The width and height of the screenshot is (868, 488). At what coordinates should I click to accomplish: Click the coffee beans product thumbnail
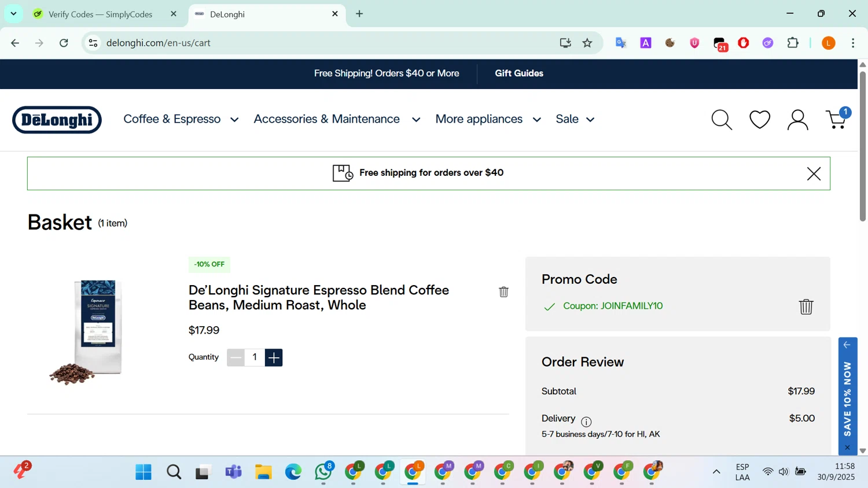pyautogui.click(x=87, y=332)
